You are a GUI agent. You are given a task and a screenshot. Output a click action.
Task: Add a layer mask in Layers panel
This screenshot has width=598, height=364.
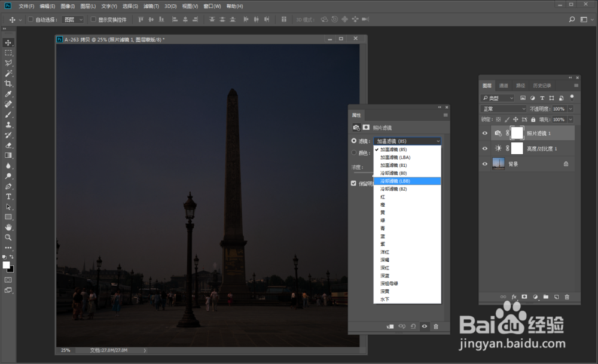(x=524, y=297)
